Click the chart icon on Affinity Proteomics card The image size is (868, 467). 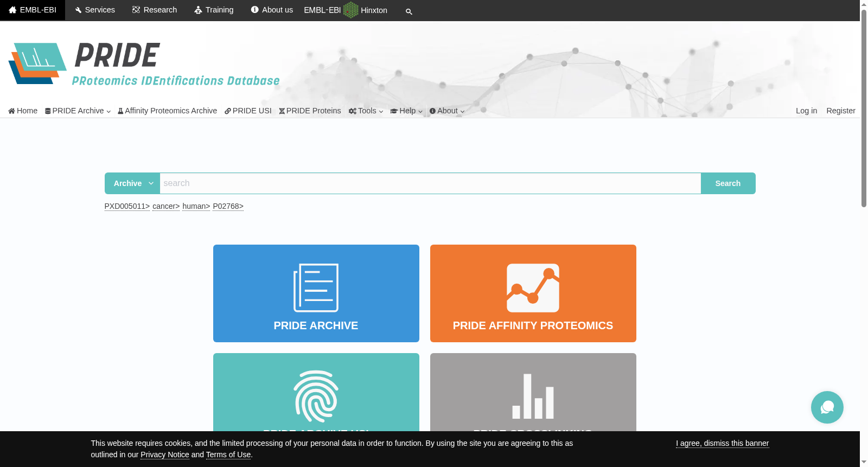click(x=533, y=288)
